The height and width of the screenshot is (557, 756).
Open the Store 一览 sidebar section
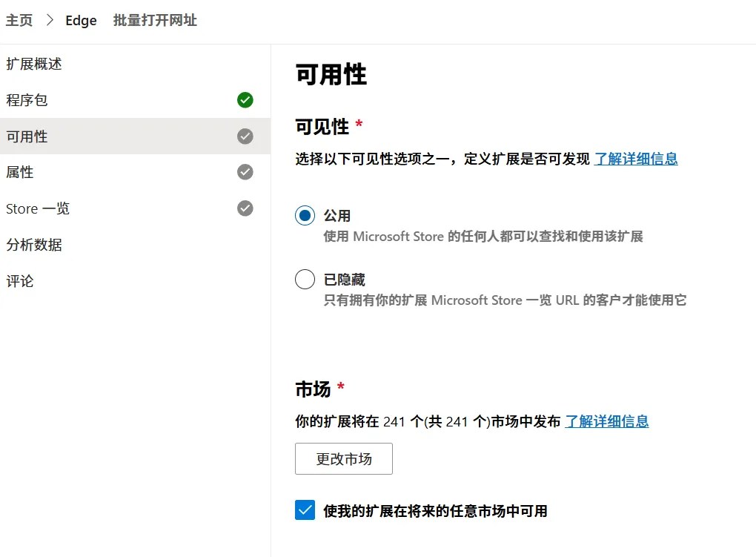38,208
